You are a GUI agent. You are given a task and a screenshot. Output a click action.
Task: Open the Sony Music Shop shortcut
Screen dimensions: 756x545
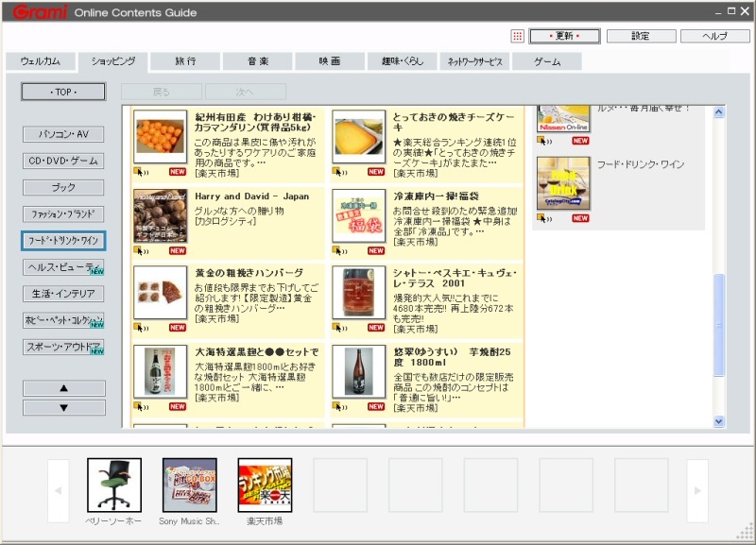190,485
